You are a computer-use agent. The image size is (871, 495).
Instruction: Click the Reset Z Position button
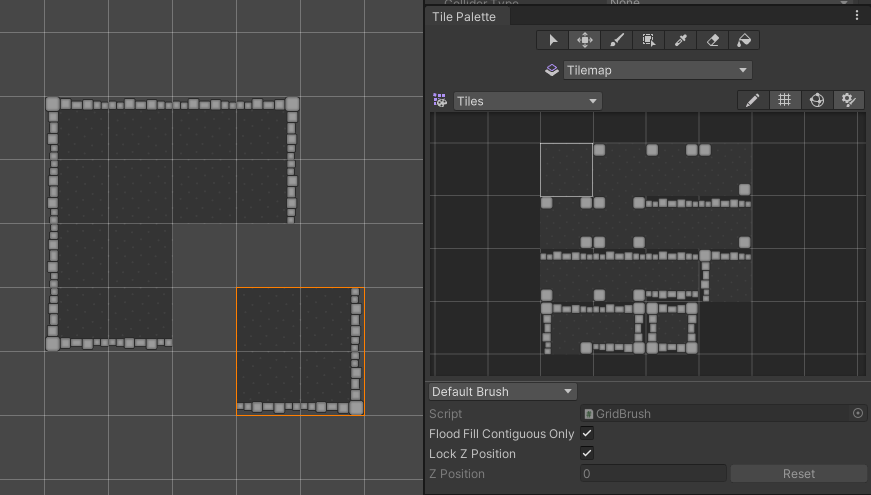click(798, 474)
